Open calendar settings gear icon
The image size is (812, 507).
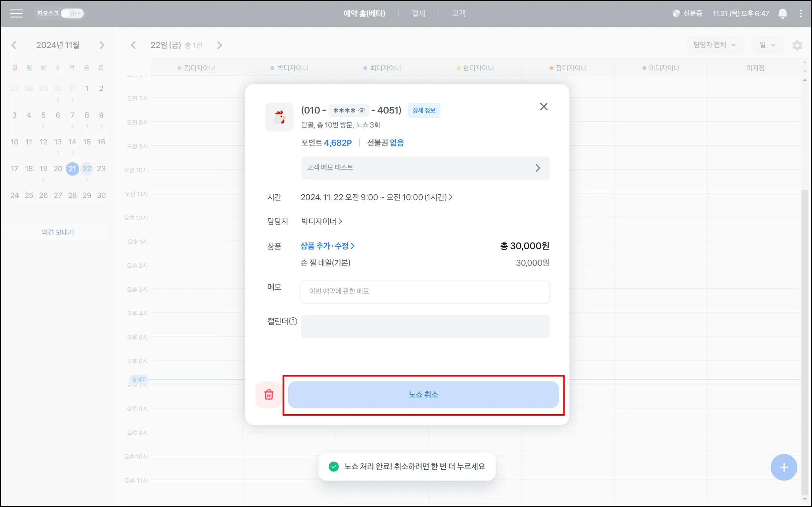(x=797, y=45)
